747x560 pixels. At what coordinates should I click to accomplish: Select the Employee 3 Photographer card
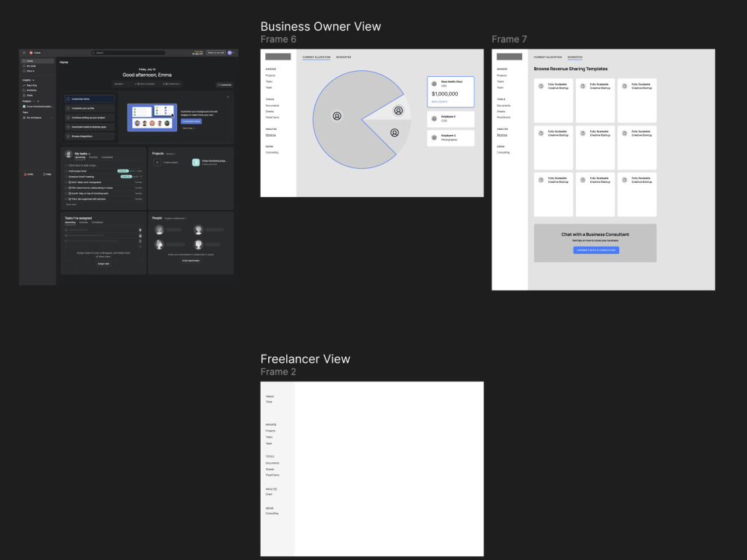click(450, 138)
